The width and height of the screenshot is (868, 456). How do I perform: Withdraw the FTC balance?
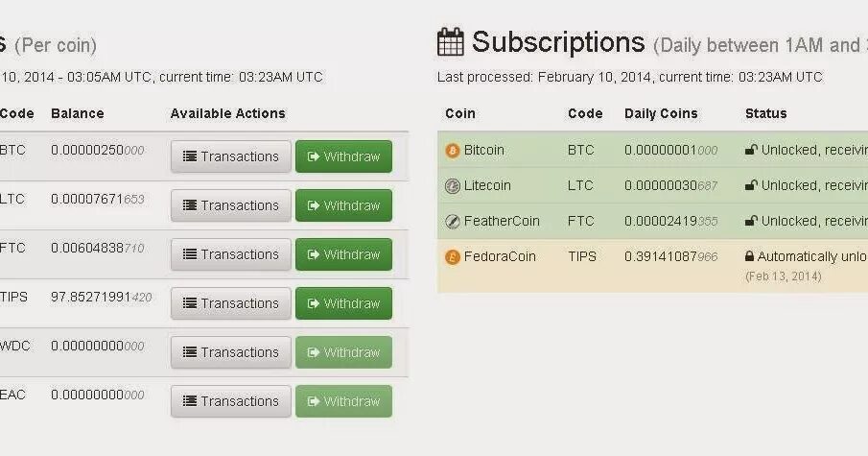tap(343, 254)
